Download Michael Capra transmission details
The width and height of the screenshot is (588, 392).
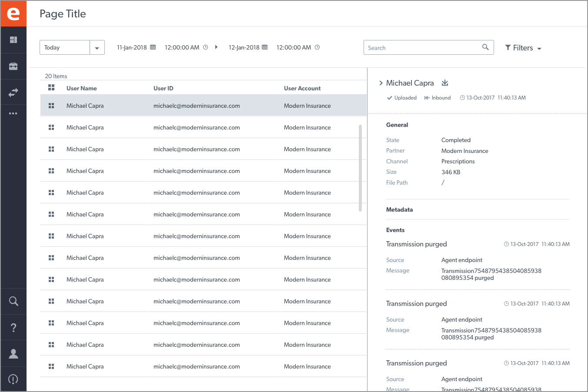(445, 83)
